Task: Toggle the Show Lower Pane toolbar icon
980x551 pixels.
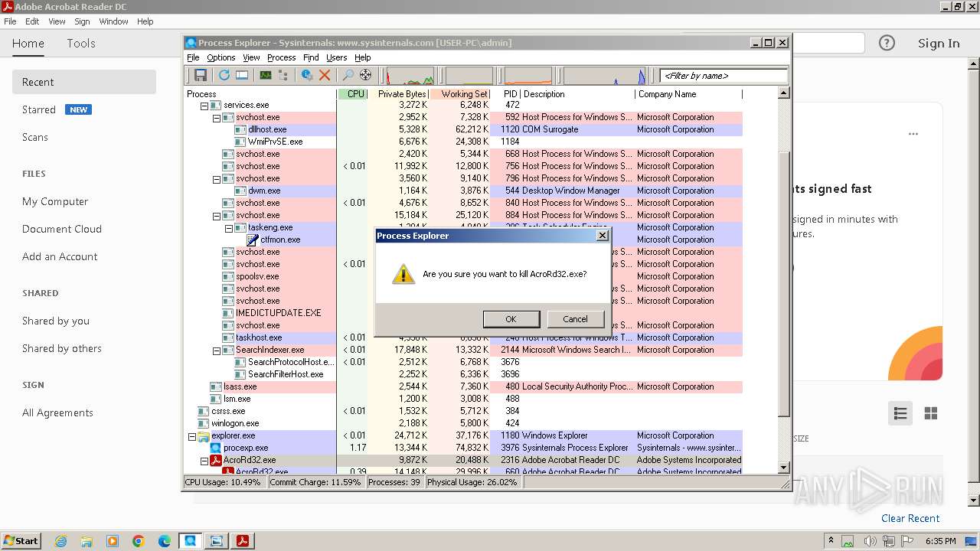Action: (x=242, y=75)
